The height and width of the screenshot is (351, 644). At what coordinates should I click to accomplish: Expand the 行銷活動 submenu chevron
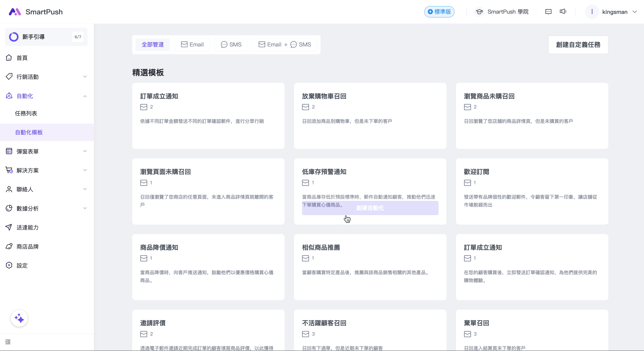tap(85, 77)
